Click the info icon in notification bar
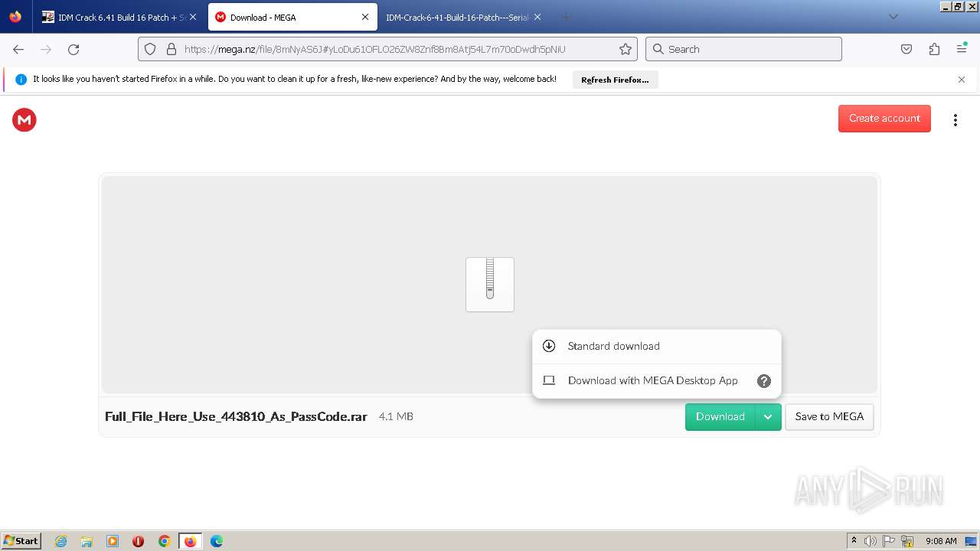Screen dimensions: 980x551 21,79
